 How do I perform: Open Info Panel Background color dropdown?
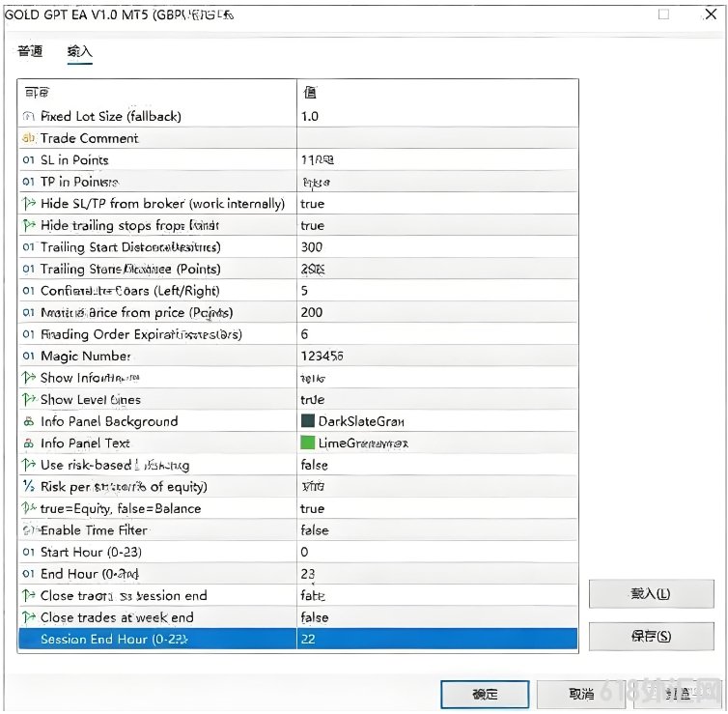[437, 421]
